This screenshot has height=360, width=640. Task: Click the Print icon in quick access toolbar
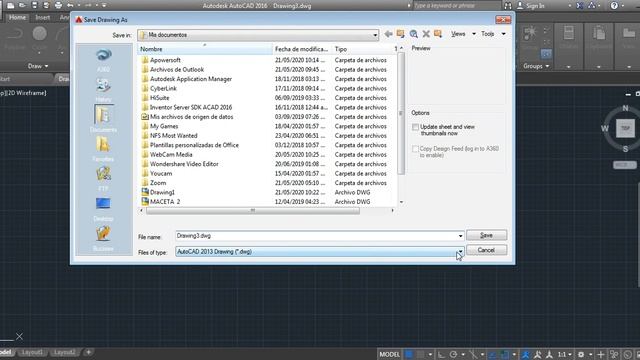click(58, 6)
